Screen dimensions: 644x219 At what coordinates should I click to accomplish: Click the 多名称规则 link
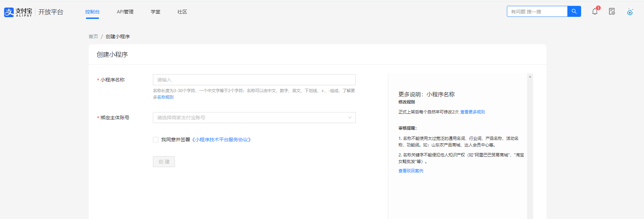164,97
